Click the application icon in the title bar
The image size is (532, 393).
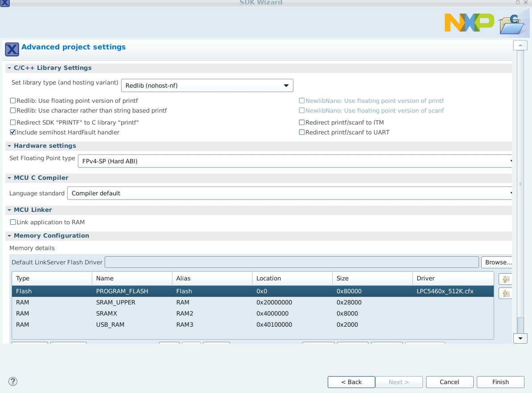click(5, 4)
